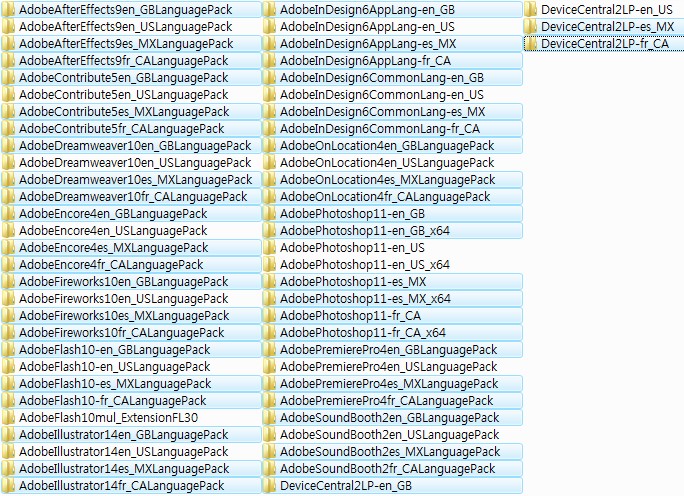
Task: Select AdobeOnLocation4es_MXLanguagePack folder name
Action: [x=387, y=180]
